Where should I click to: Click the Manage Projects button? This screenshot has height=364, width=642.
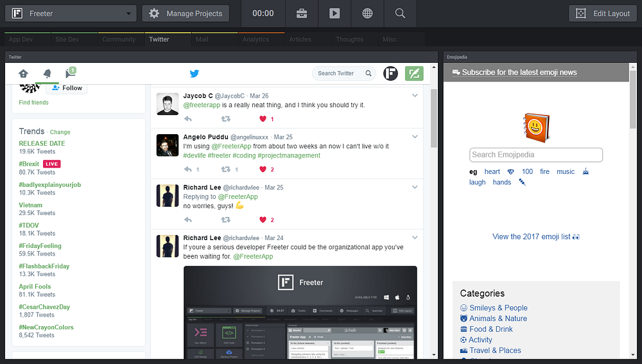(186, 13)
